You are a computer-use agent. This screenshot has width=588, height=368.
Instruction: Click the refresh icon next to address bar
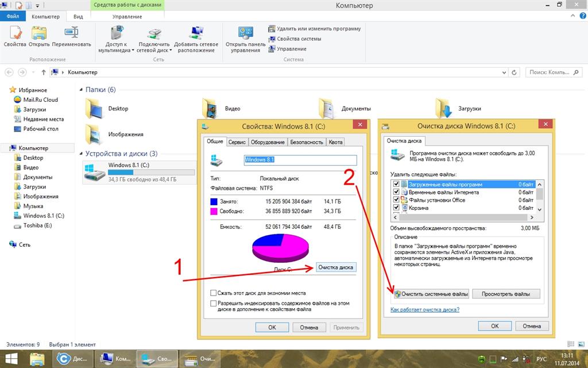click(514, 72)
